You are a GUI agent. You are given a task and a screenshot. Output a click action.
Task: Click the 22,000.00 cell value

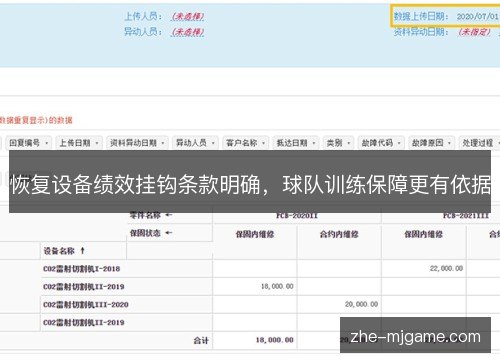tap(446, 268)
